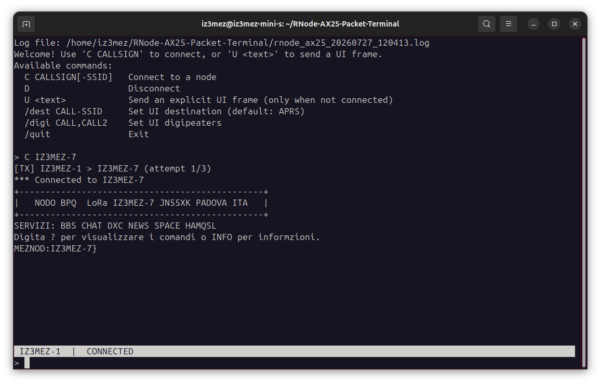
Task: Click the 'Digita ? per visualizzare' line
Action: tap(167, 237)
